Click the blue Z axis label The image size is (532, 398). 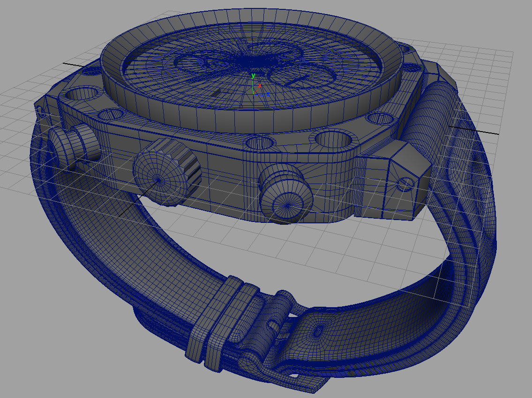click(x=268, y=94)
